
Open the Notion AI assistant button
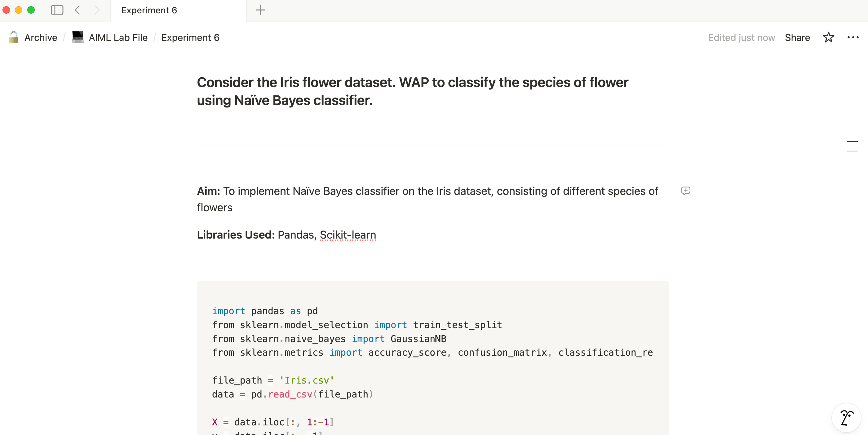[x=846, y=418]
